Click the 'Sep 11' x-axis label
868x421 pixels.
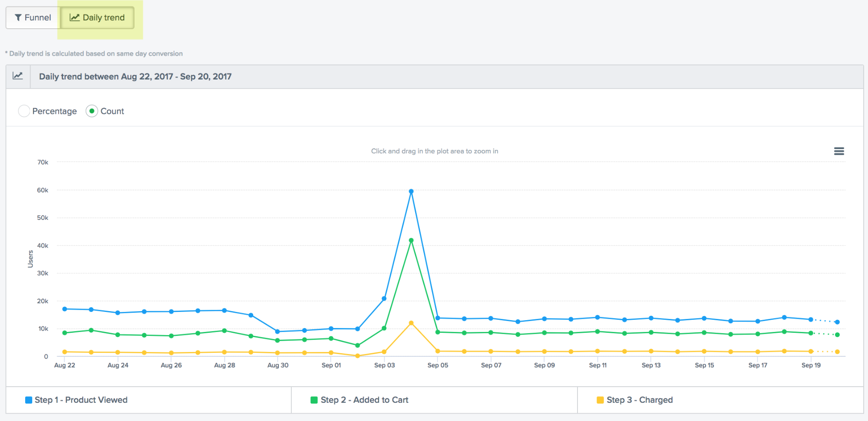pos(598,365)
